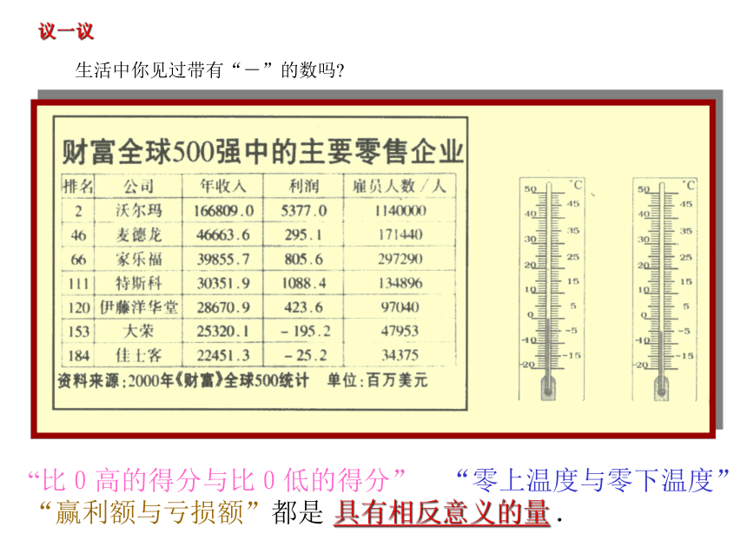Image resolution: width=747 pixels, height=560 pixels.
Task: Click the profit value "805.6"
Action: pyautogui.click(x=303, y=259)
